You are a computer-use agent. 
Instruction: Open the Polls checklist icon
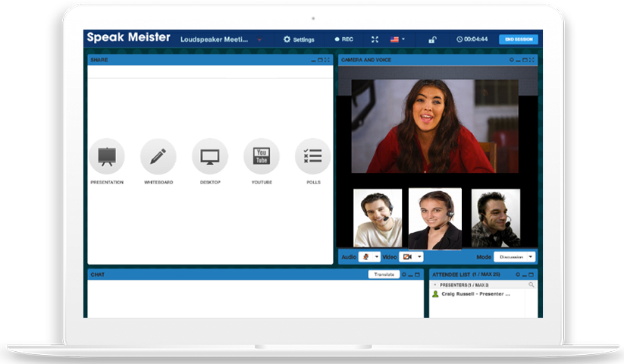pyautogui.click(x=313, y=156)
